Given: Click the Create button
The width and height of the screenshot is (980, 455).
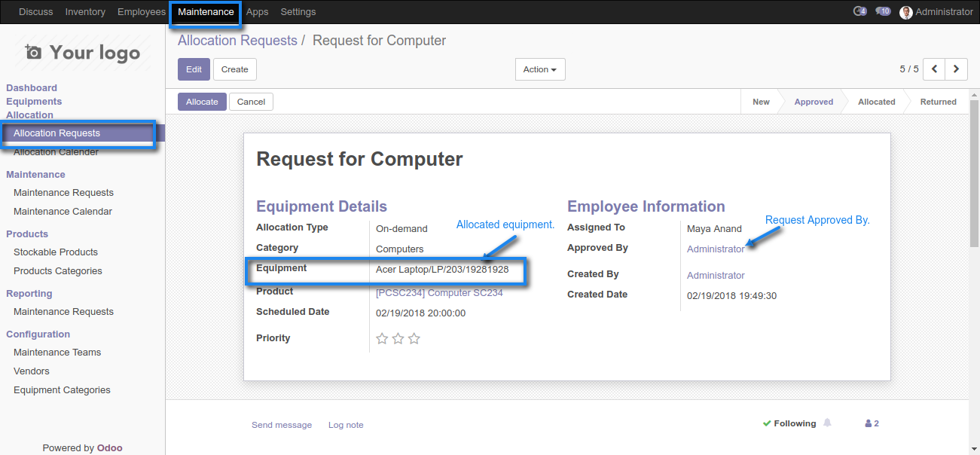Looking at the screenshot, I should (235, 69).
